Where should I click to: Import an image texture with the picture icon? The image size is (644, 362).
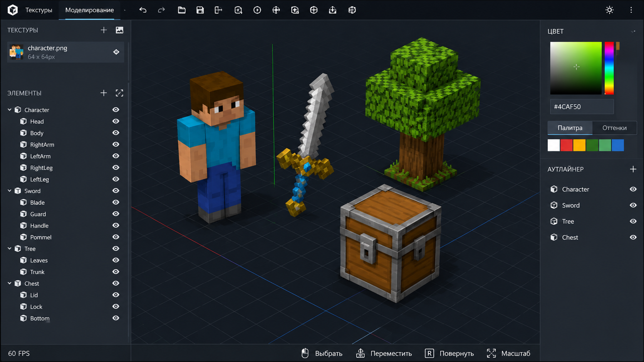coord(119,30)
